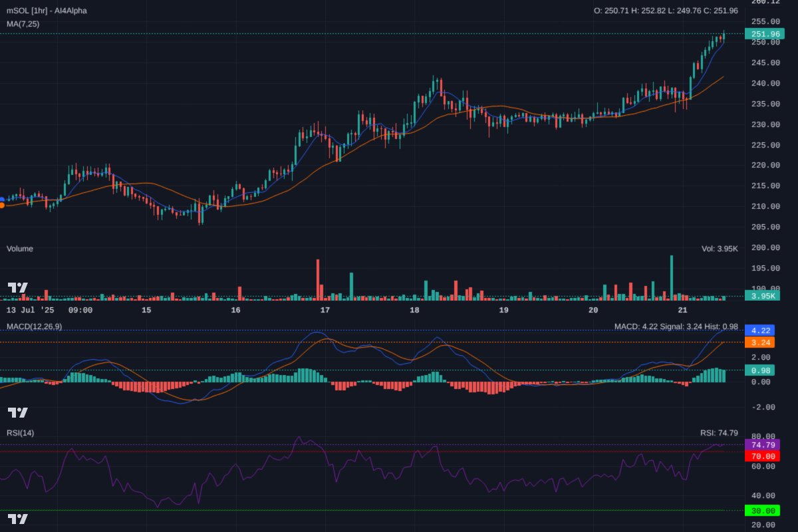This screenshot has height=532, width=798.
Task: Select the RSI(14) indicator label
Action: point(21,433)
